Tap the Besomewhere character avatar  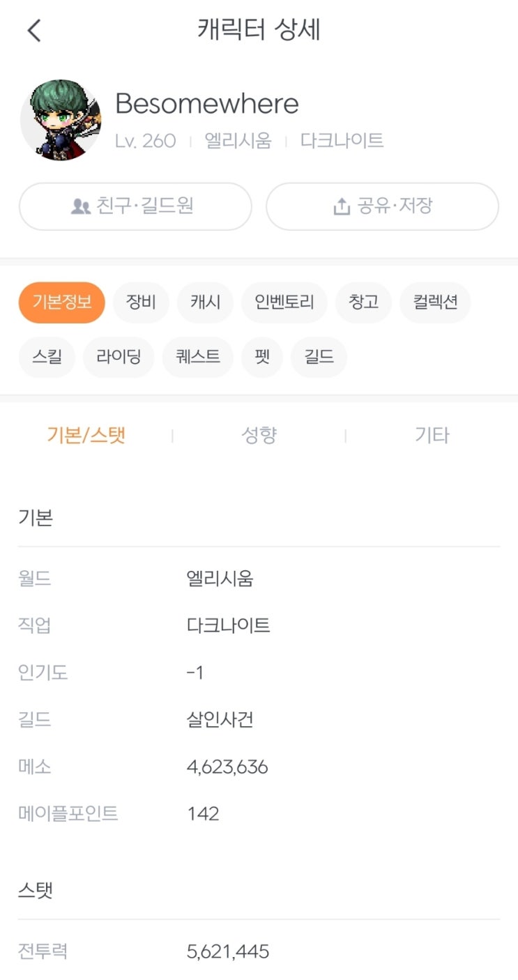[x=61, y=120]
